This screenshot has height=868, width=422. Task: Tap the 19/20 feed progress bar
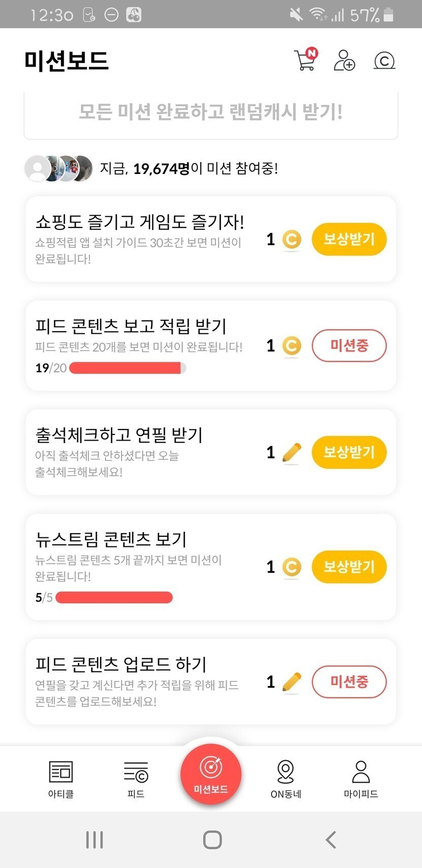point(127,368)
